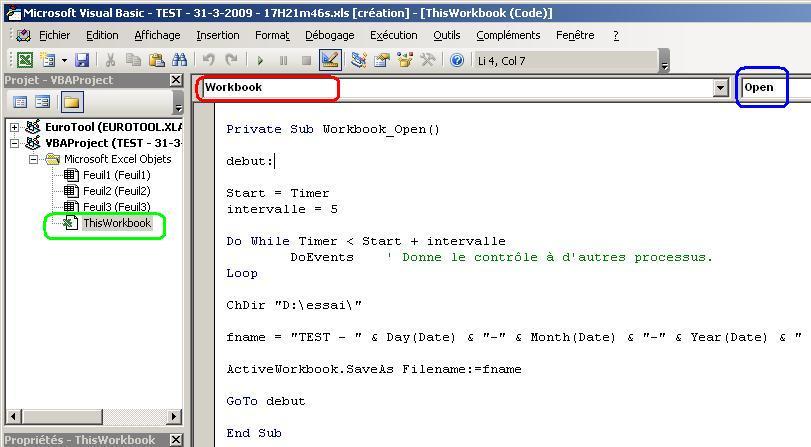This screenshot has height=447, width=811.
Task: Open the Compléments menu
Action: (508, 35)
